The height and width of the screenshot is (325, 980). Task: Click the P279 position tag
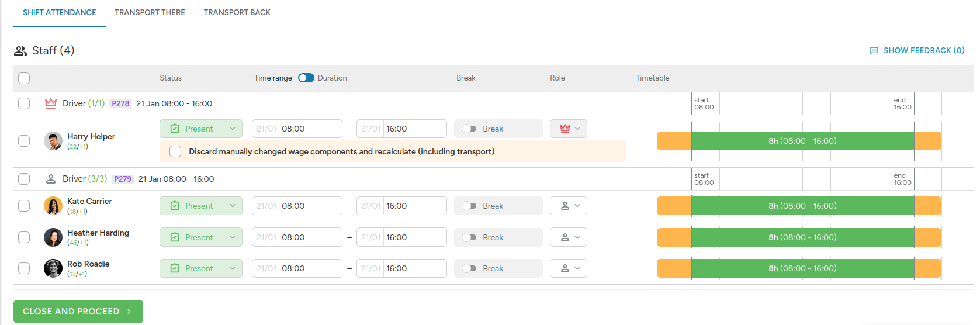coord(123,179)
